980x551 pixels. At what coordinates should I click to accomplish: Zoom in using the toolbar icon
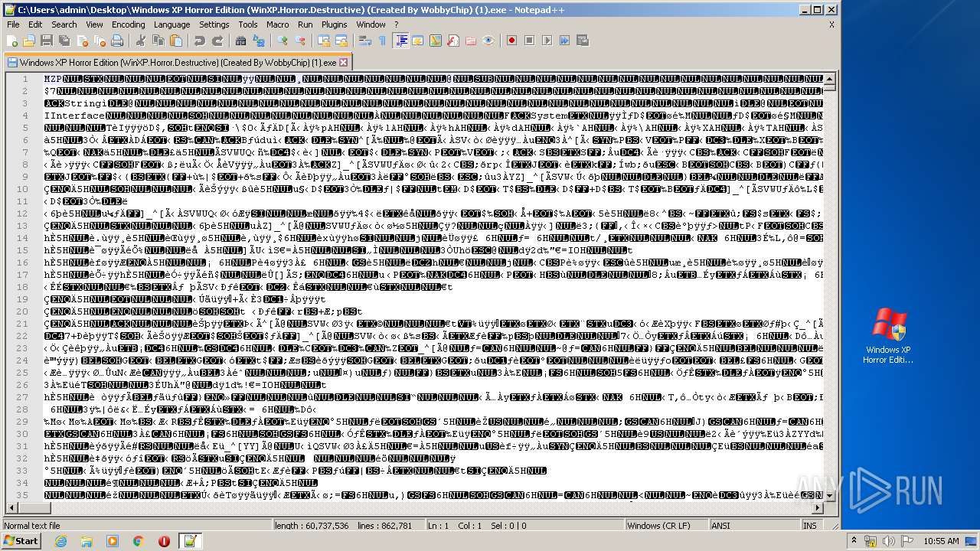tap(283, 41)
